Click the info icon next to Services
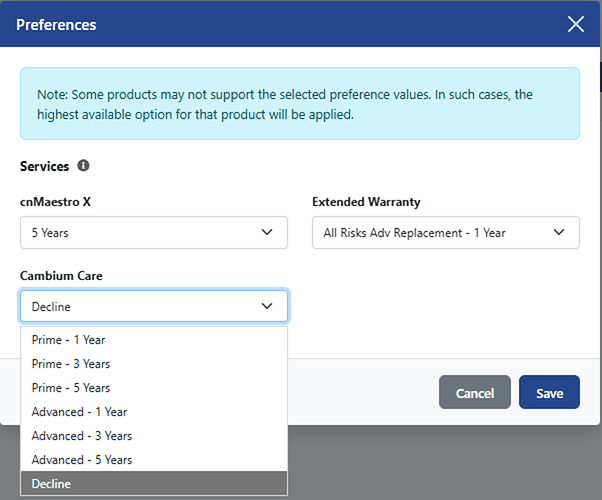The height and width of the screenshot is (500, 602). point(83,166)
